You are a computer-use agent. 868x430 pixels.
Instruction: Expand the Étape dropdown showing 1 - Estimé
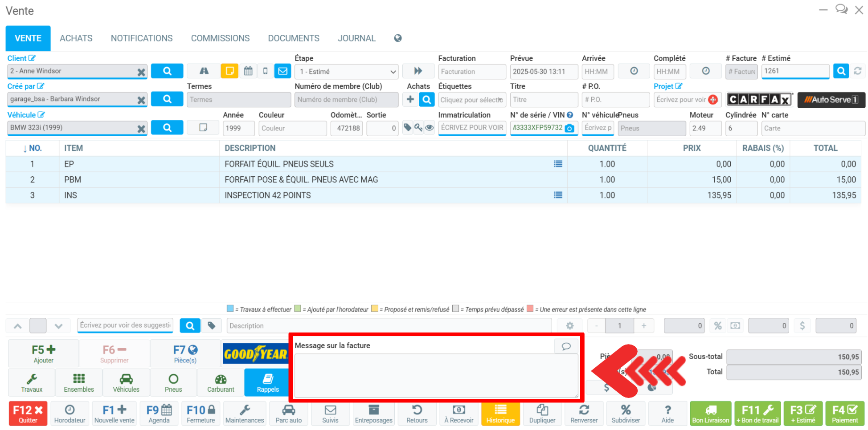click(348, 72)
